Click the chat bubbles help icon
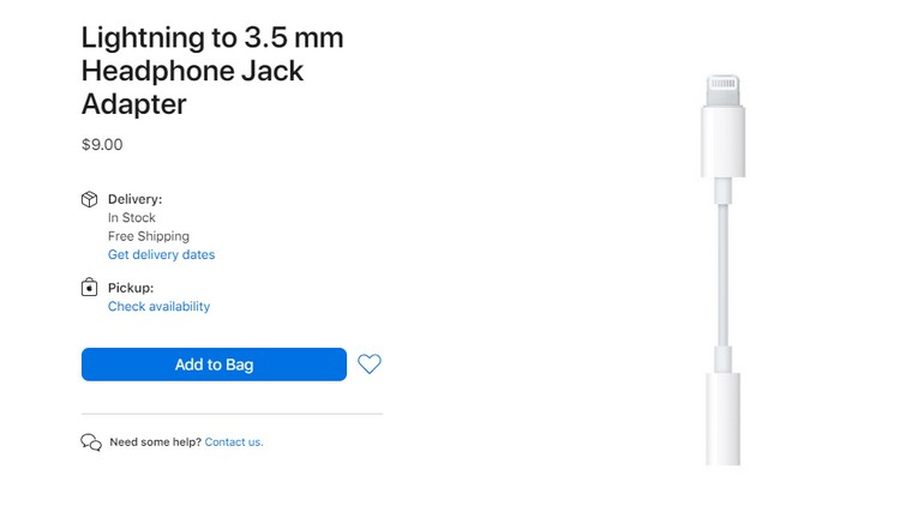 pos(91,442)
